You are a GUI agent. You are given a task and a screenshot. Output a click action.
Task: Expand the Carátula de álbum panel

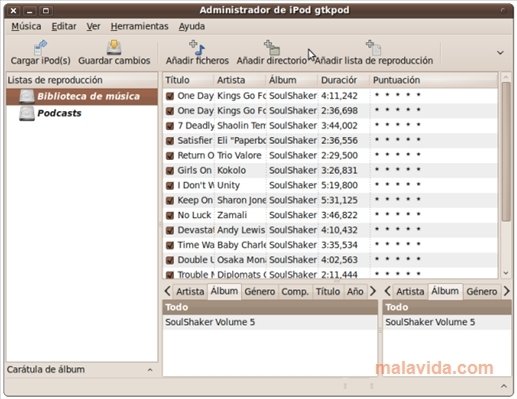pos(150,370)
